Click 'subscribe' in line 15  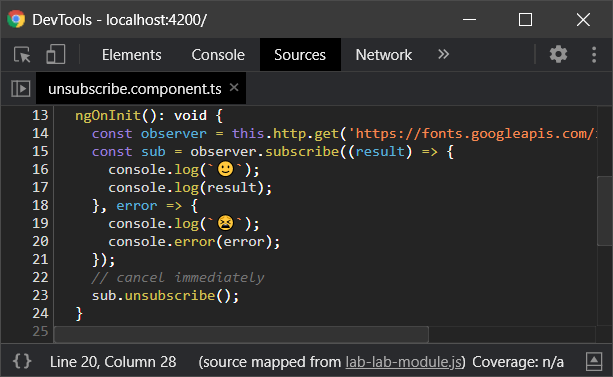coord(302,152)
